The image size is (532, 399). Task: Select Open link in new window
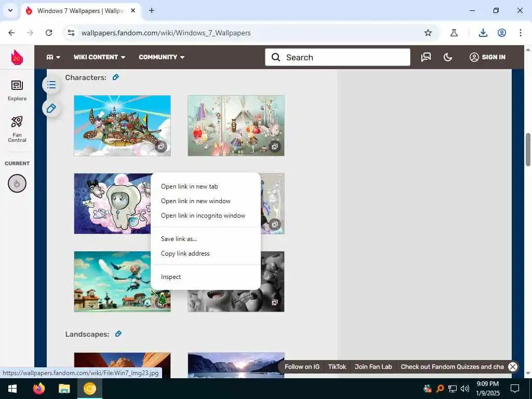(x=206, y=201)
